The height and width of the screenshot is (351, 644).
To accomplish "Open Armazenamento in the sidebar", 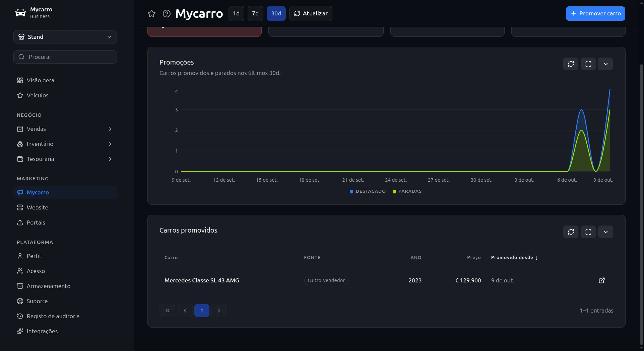I will coord(65,286).
